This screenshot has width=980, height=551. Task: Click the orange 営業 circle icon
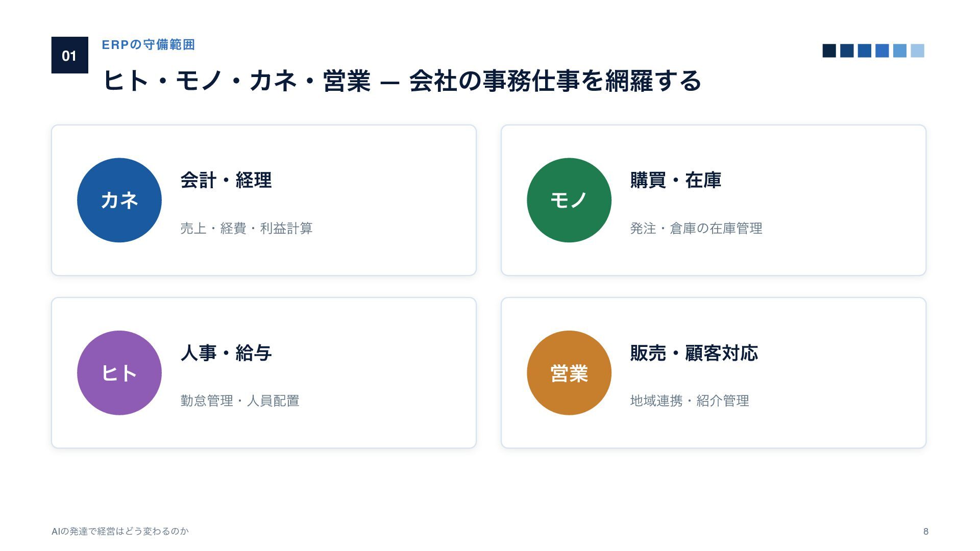coord(569,373)
